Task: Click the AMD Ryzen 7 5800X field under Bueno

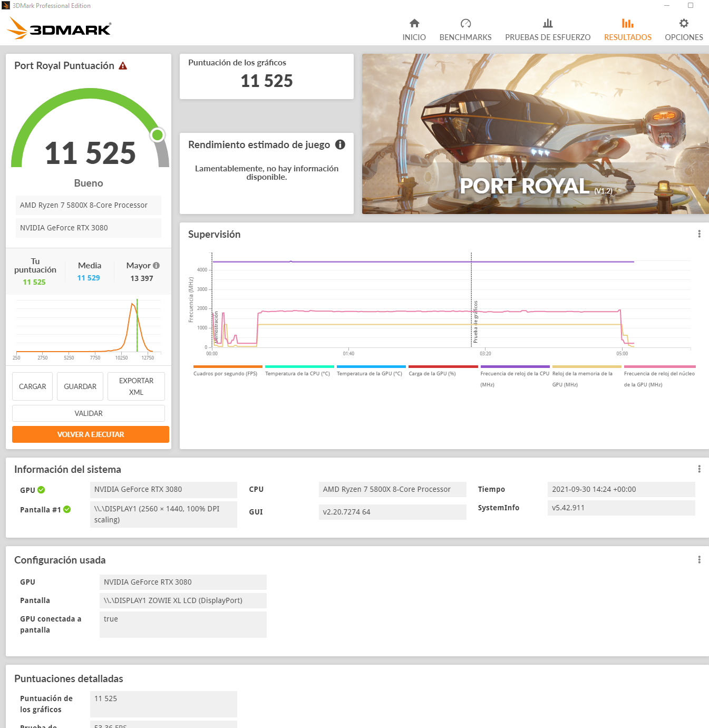Action: pos(89,205)
